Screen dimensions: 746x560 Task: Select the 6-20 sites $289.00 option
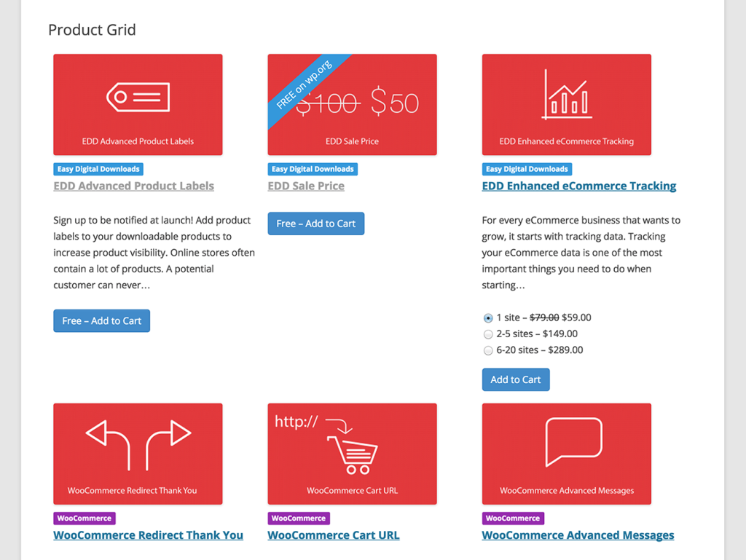pos(488,350)
